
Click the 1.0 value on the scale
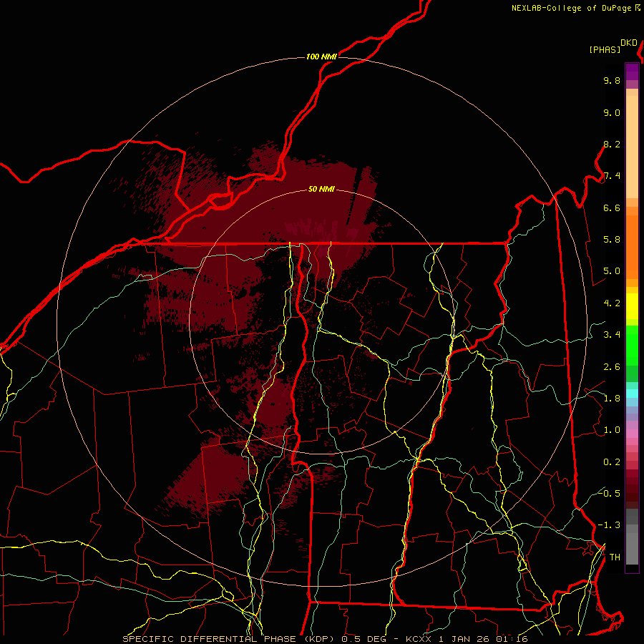tap(612, 430)
